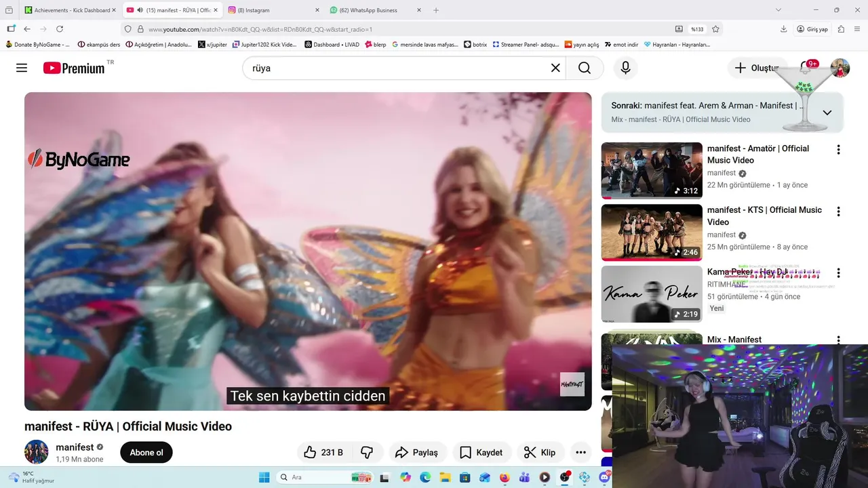Bookmark this page with star icon
The image size is (868, 488).
tap(715, 29)
